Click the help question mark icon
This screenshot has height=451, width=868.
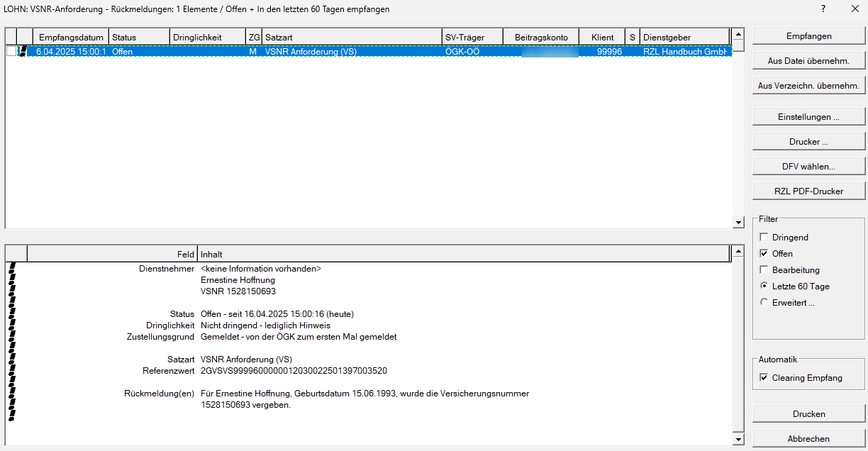823,9
